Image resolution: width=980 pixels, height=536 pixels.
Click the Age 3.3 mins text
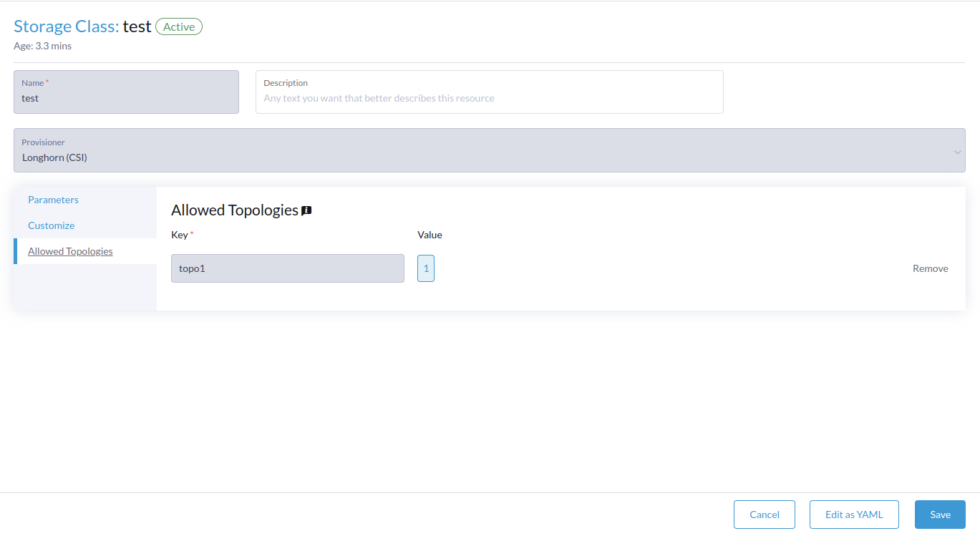43,46
